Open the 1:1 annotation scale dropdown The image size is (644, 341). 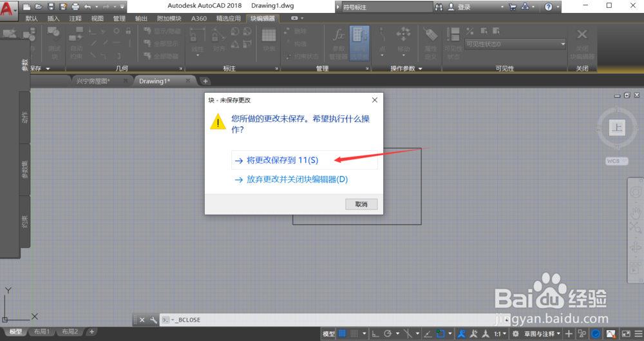tap(500, 334)
